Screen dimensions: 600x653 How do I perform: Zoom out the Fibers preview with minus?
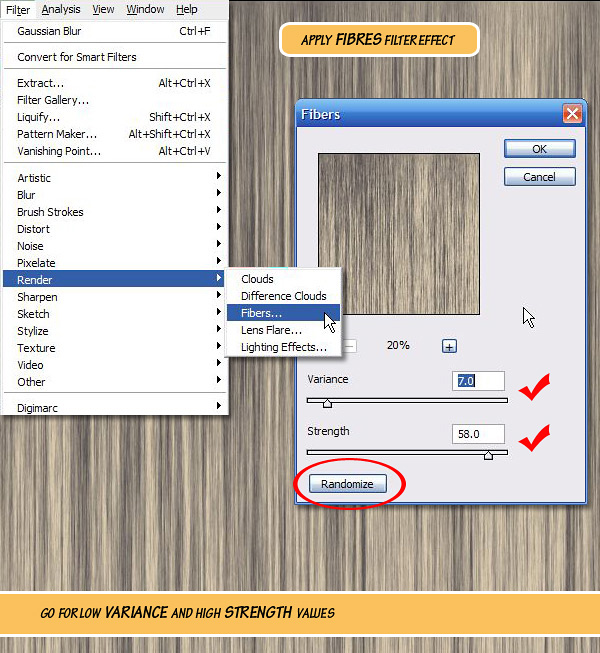click(350, 346)
